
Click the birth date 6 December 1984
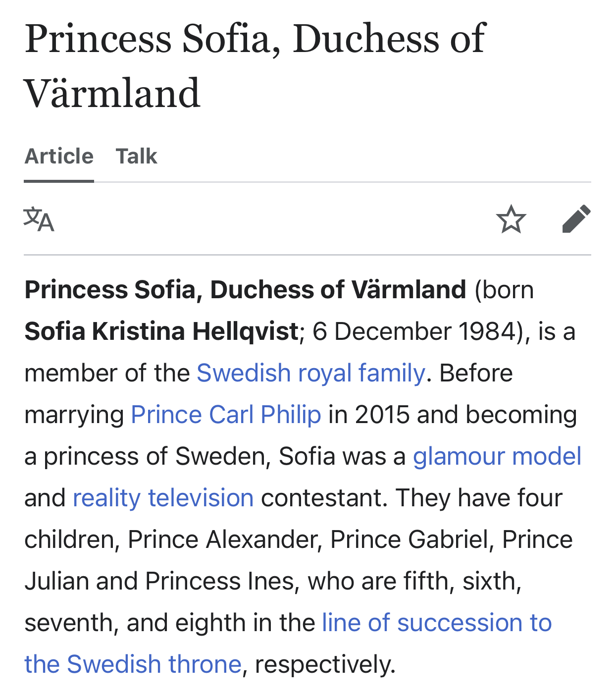click(414, 331)
